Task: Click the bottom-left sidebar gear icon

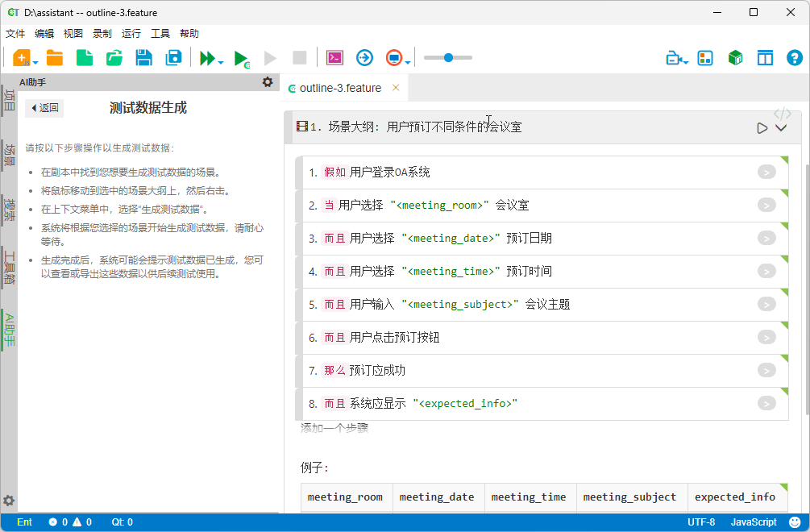Action: click(9, 501)
